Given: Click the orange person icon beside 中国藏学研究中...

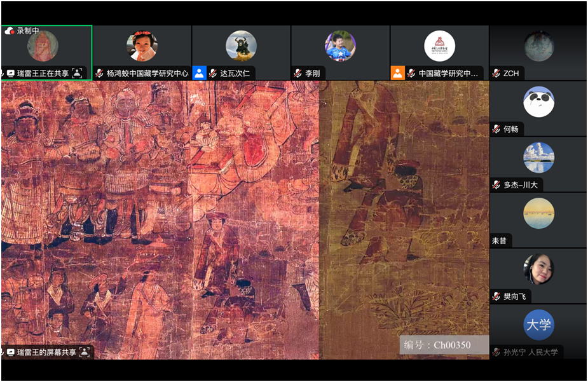Looking at the screenshot, I should point(397,73).
